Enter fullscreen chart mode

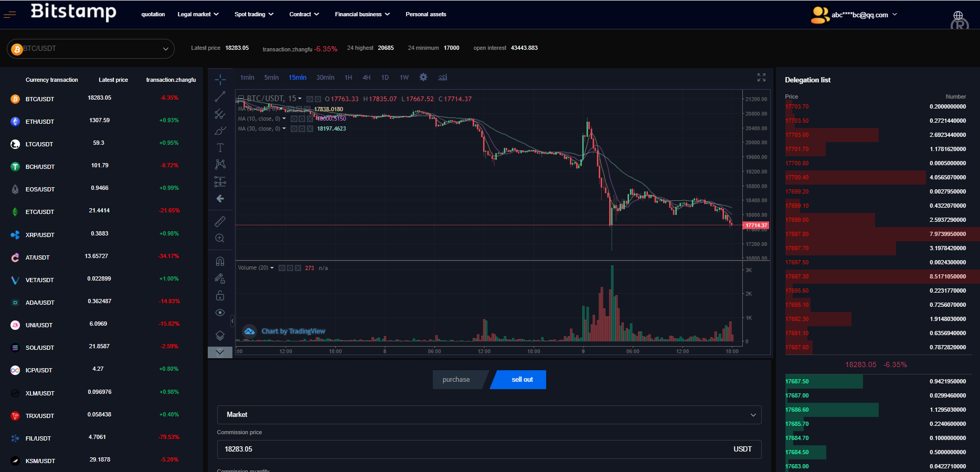pos(761,78)
